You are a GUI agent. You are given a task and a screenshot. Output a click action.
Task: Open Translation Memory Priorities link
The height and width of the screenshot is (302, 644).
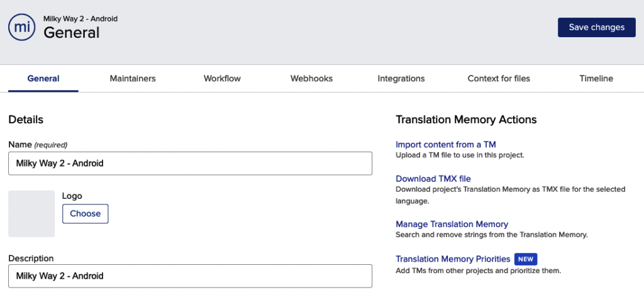pyautogui.click(x=453, y=259)
